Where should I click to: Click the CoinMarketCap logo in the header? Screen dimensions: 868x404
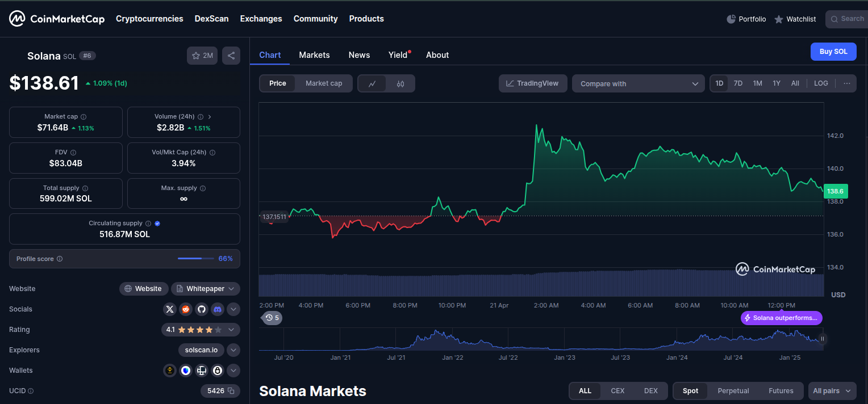[x=57, y=19]
